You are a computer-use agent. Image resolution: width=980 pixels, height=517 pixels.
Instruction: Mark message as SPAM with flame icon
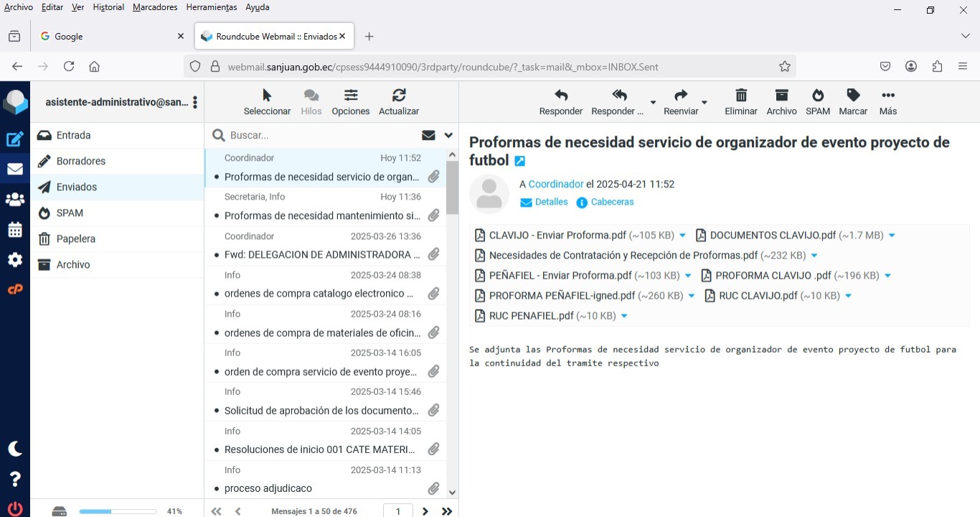817,96
